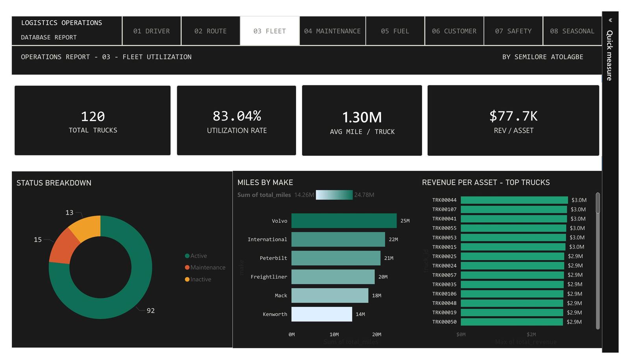Select the TRK00050 revenue bar
The width and height of the screenshot is (630, 364).
click(x=511, y=322)
